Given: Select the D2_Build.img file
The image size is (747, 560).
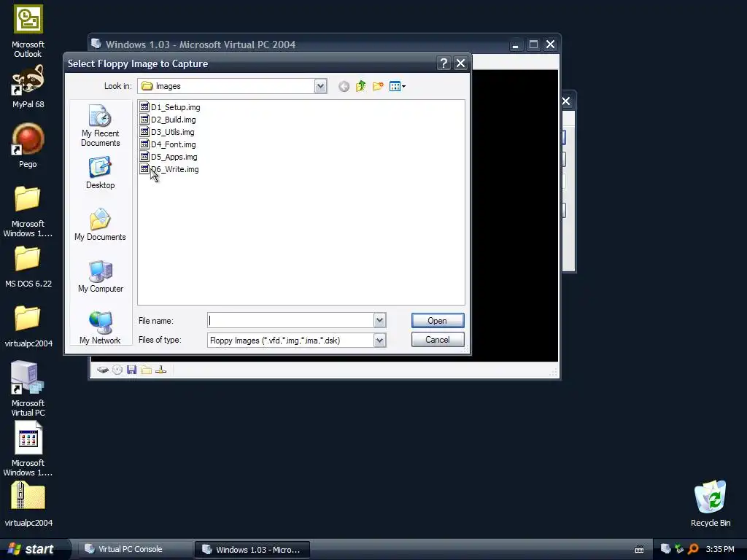Looking at the screenshot, I should [x=168, y=120].
